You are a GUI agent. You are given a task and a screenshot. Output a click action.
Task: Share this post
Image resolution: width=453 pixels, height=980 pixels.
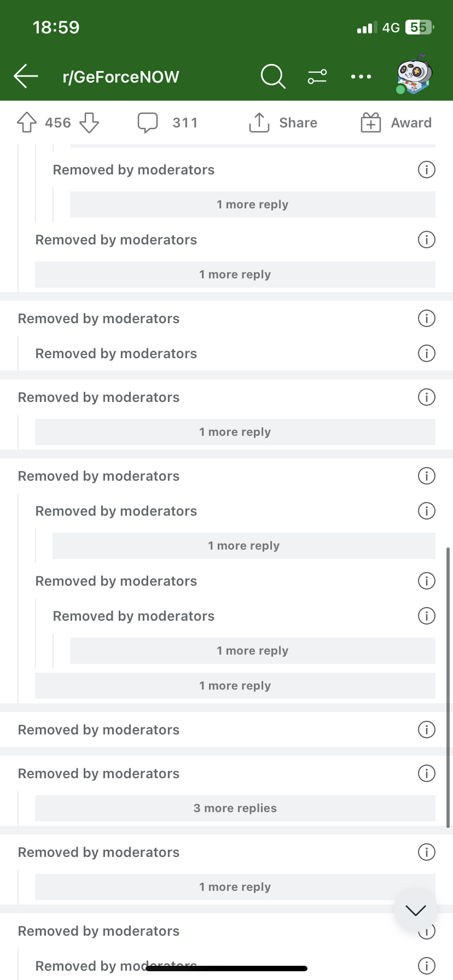(x=283, y=122)
